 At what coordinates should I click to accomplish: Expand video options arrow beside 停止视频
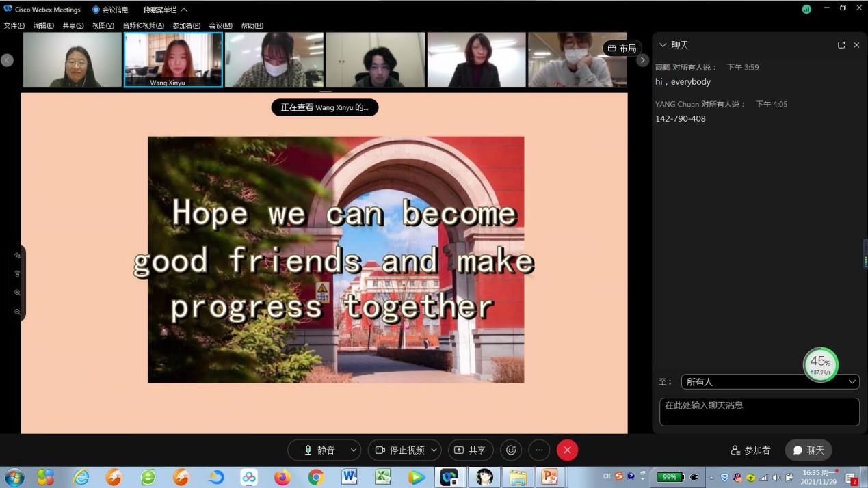click(x=434, y=450)
